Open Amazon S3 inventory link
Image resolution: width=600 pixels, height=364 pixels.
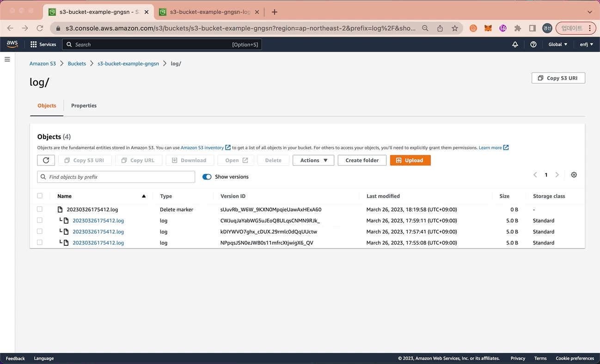click(x=205, y=148)
